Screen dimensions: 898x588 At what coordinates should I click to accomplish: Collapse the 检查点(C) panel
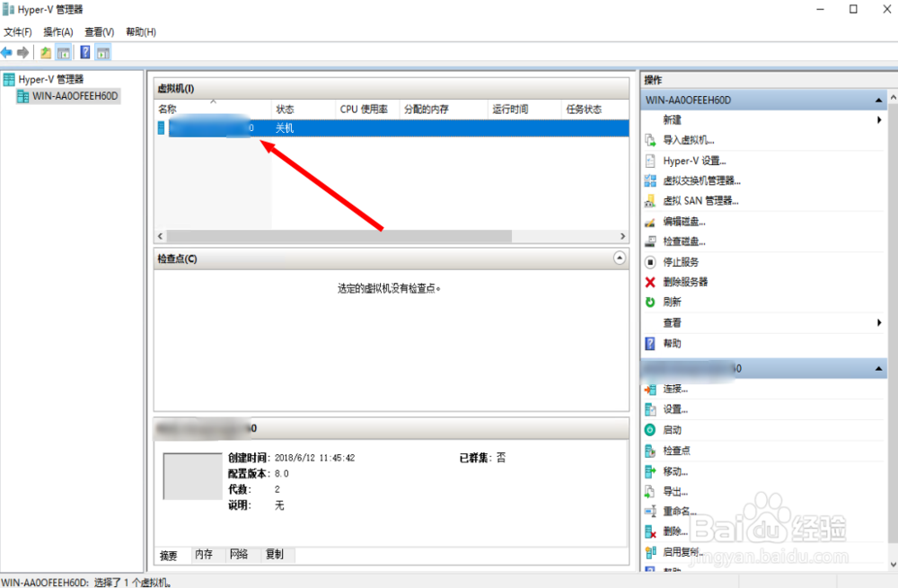pos(619,259)
